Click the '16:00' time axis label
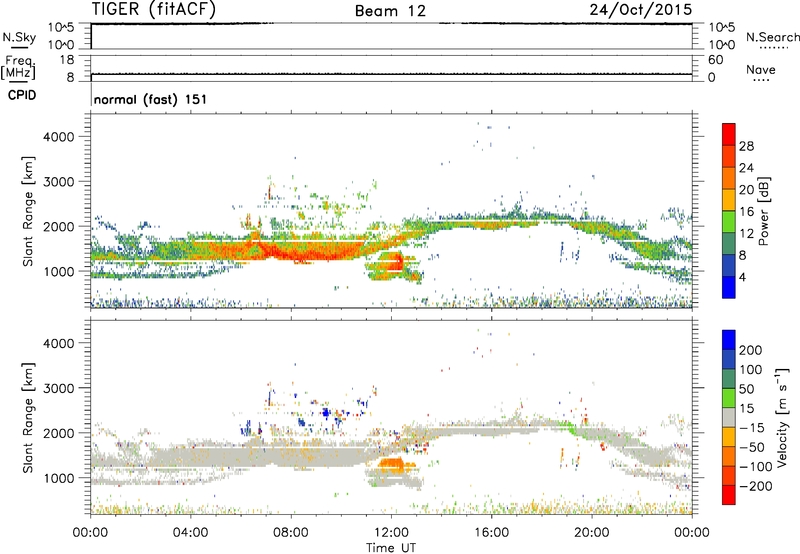The height and width of the screenshot is (554, 800). click(491, 533)
